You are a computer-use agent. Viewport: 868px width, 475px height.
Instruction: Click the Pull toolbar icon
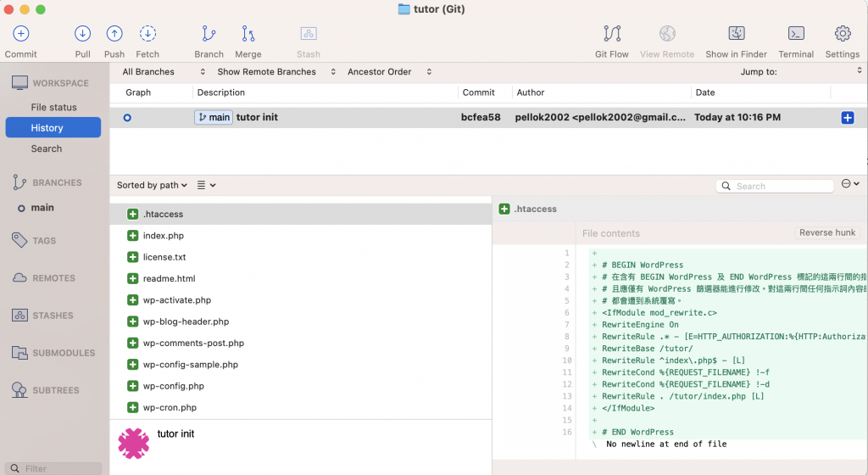(x=82, y=34)
